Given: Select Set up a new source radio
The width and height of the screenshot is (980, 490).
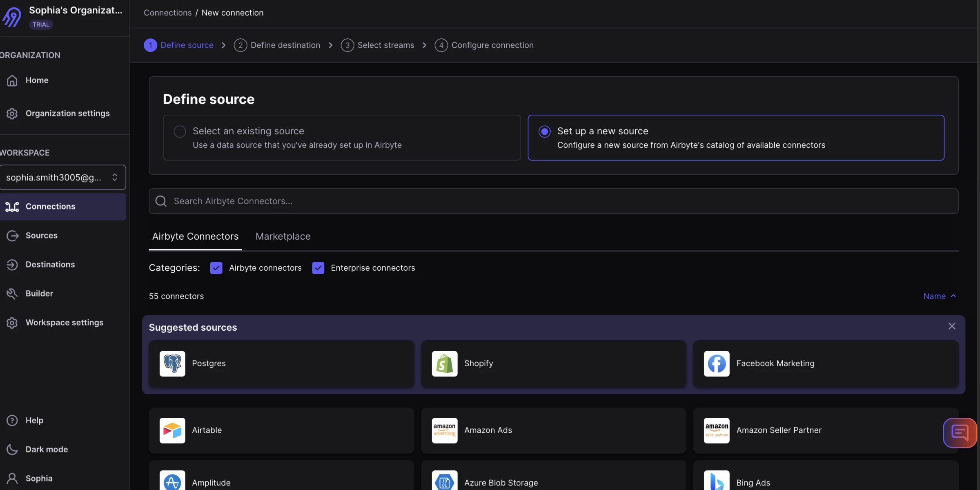Looking at the screenshot, I should (x=544, y=131).
